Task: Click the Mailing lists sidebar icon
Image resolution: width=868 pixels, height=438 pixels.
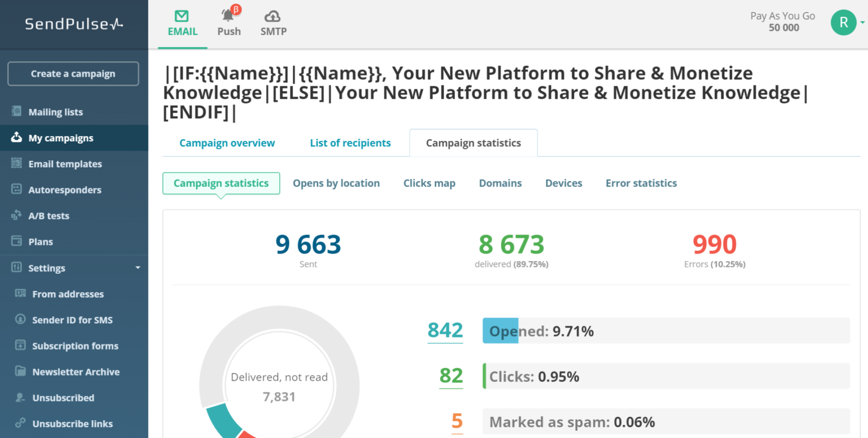Action: (16, 111)
